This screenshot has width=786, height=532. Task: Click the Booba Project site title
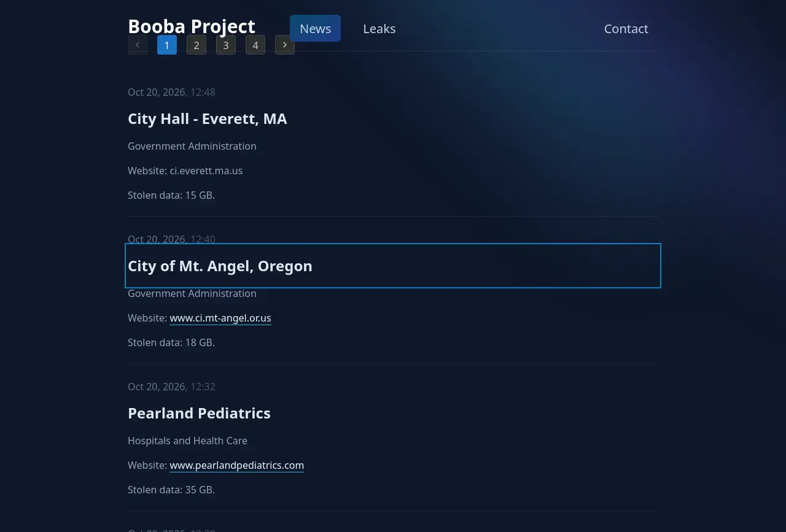click(192, 26)
